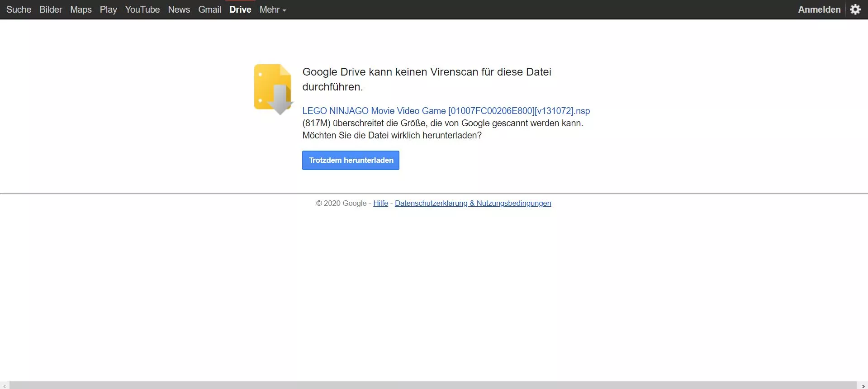Screen dimensions: 868x389
Task: Expand the Mehr dropdown menu
Action: (272, 9)
